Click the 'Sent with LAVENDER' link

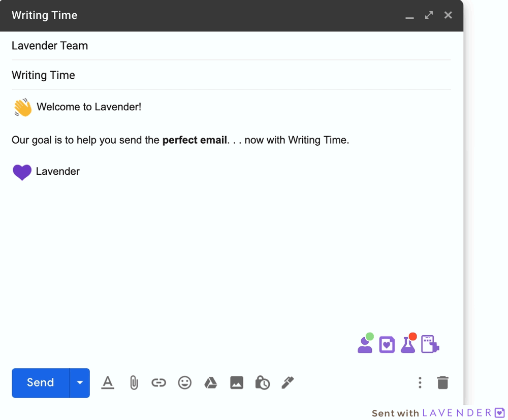(438, 413)
